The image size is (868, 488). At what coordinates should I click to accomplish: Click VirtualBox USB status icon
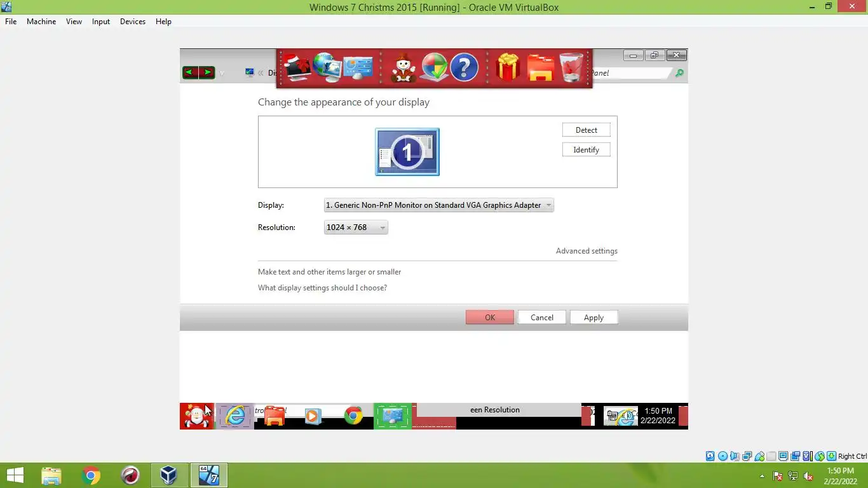[x=759, y=456]
